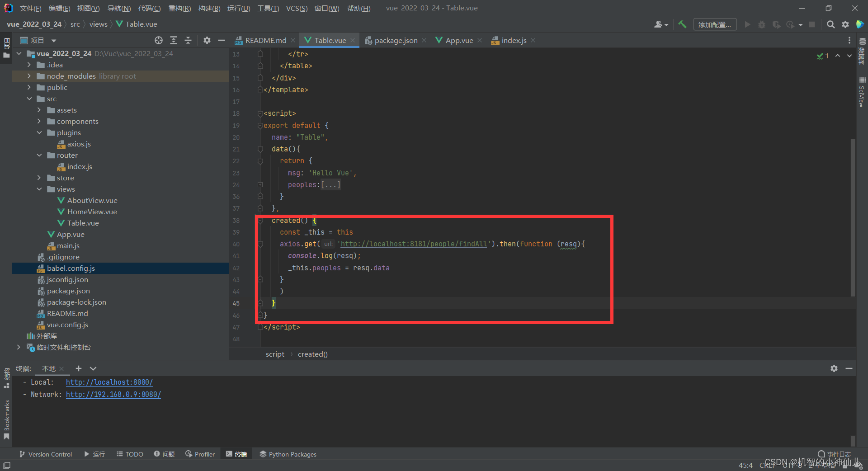This screenshot has width=868, height=471.
Task: Open the Database tool window sidebar
Action: click(x=862, y=51)
